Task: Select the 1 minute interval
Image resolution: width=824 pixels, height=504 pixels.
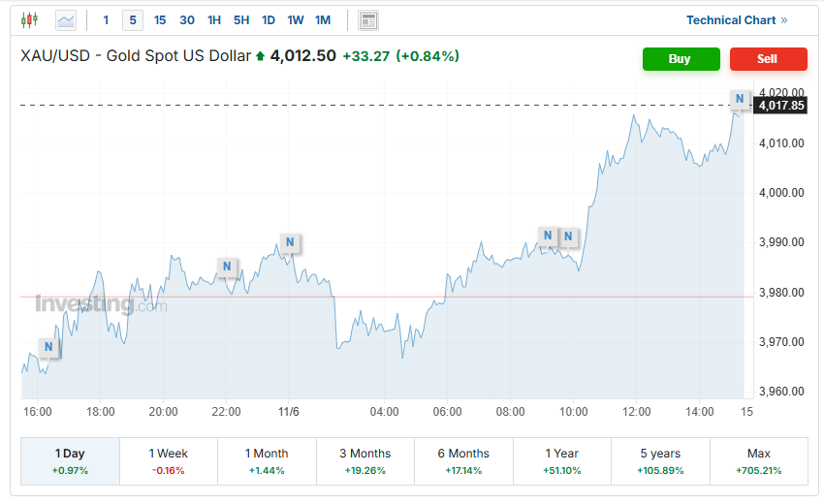Action: point(107,20)
